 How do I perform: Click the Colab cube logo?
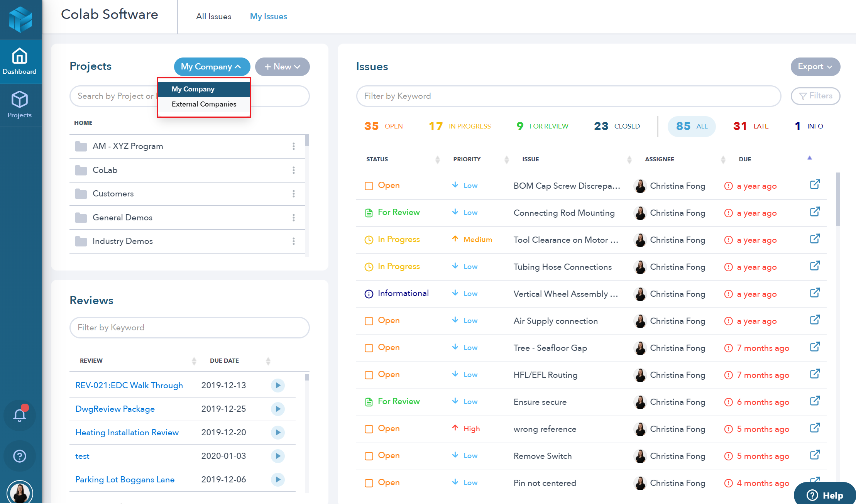pyautogui.click(x=20, y=19)
